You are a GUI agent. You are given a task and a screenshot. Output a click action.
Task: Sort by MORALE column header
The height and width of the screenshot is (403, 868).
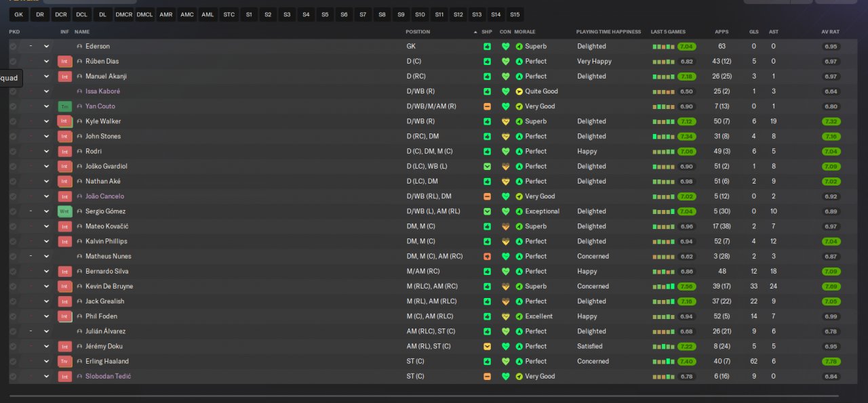click(x=525, y=32)
